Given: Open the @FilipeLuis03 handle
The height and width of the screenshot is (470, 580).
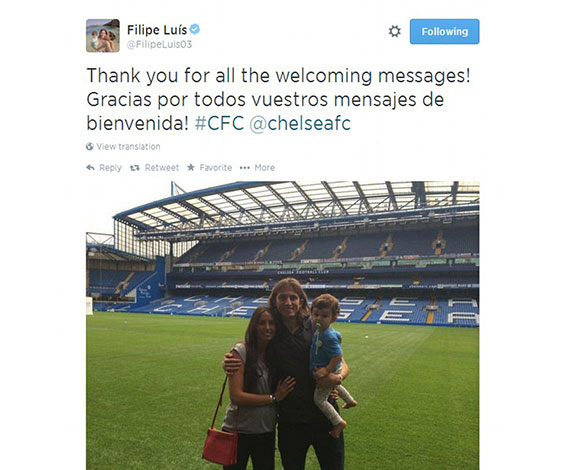Looking at the screenshot, I should coord(159,44).
